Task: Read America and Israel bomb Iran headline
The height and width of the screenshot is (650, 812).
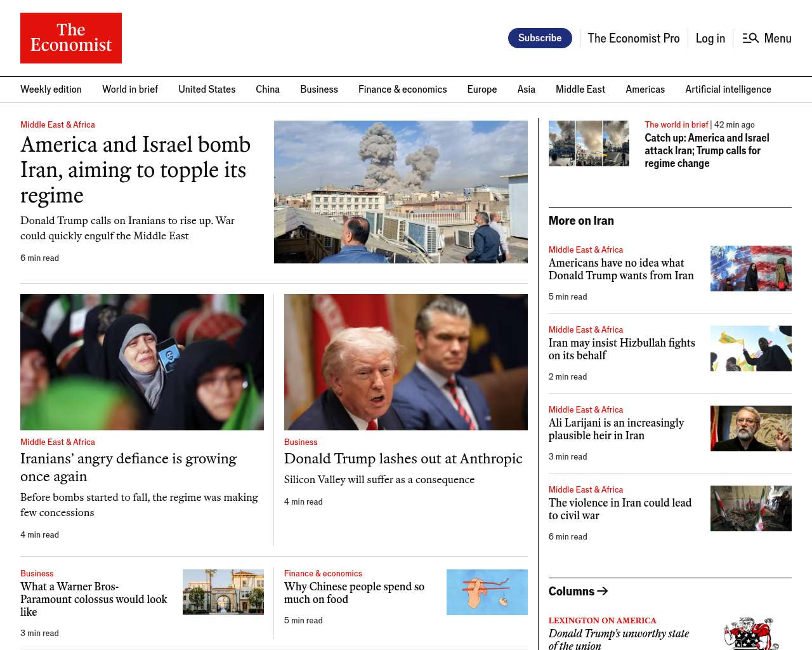Action: tap(136, 169)
